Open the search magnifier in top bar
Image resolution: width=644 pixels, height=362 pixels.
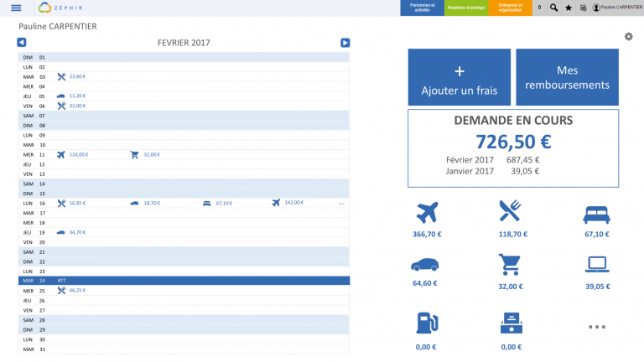[553, 8]
